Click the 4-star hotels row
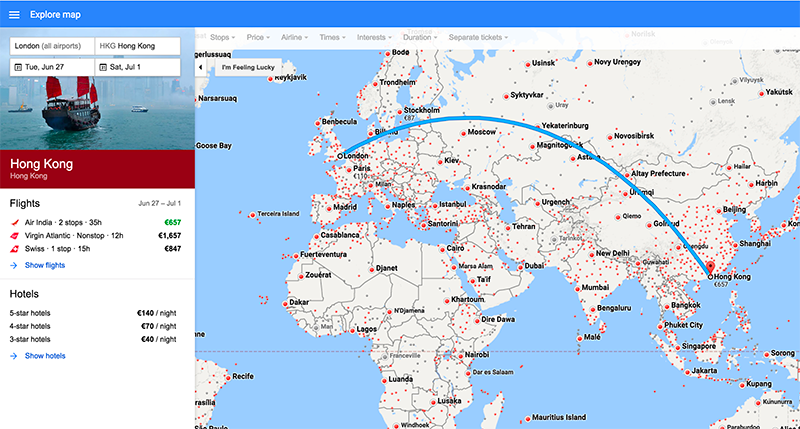 93,326
